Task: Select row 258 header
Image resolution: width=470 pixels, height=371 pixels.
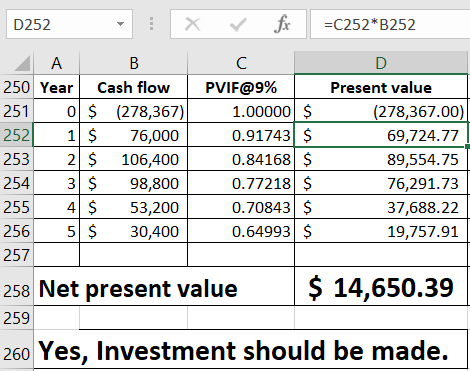Action: 17,286
